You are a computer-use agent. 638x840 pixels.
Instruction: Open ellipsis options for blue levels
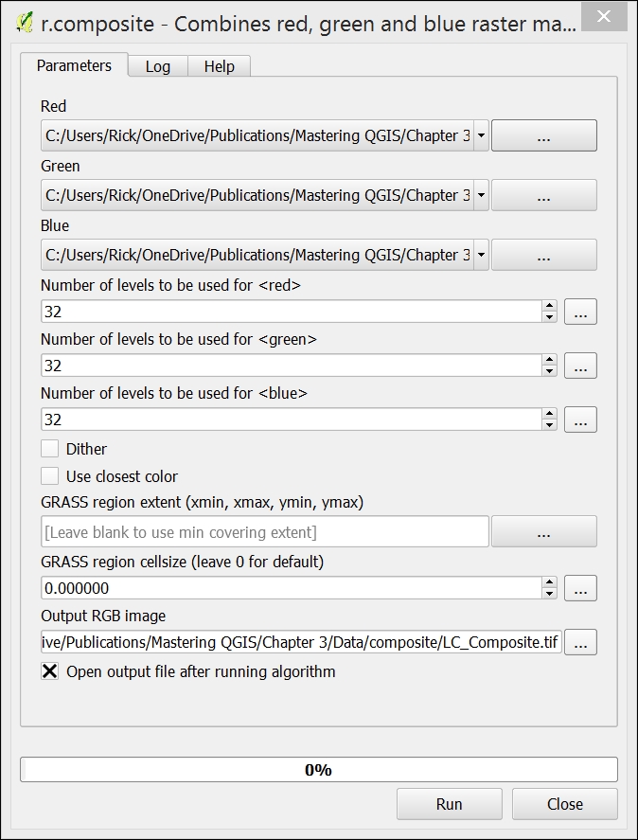[580, 420]
